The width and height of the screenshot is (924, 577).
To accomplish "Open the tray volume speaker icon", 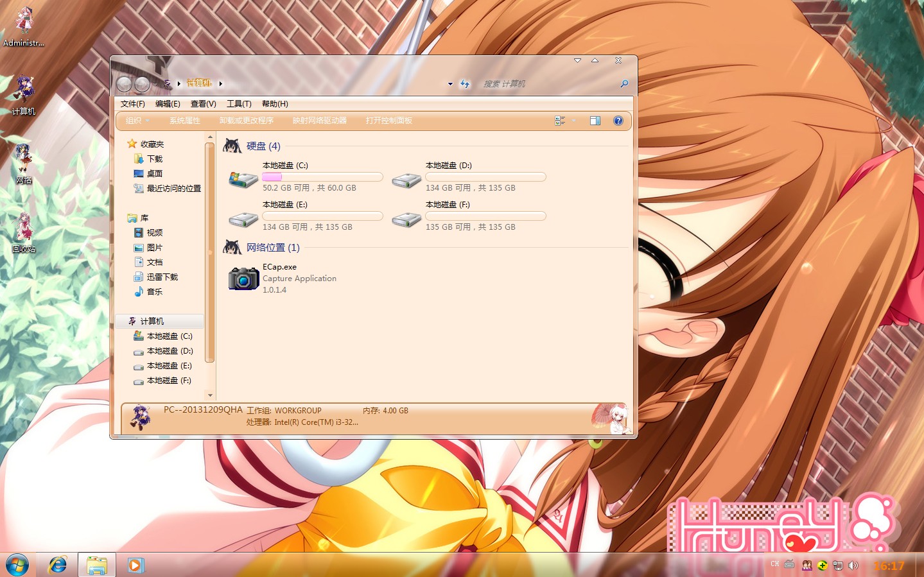I will click(853, 565).
